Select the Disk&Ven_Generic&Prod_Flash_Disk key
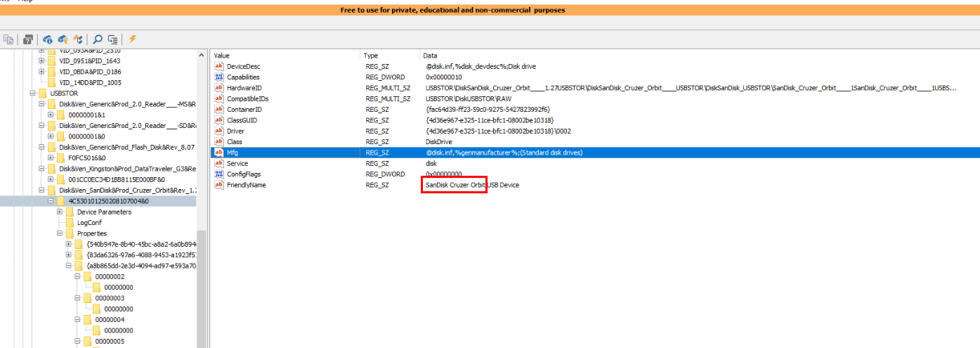Viewport: 980px width, 348px height. (126, 148)
